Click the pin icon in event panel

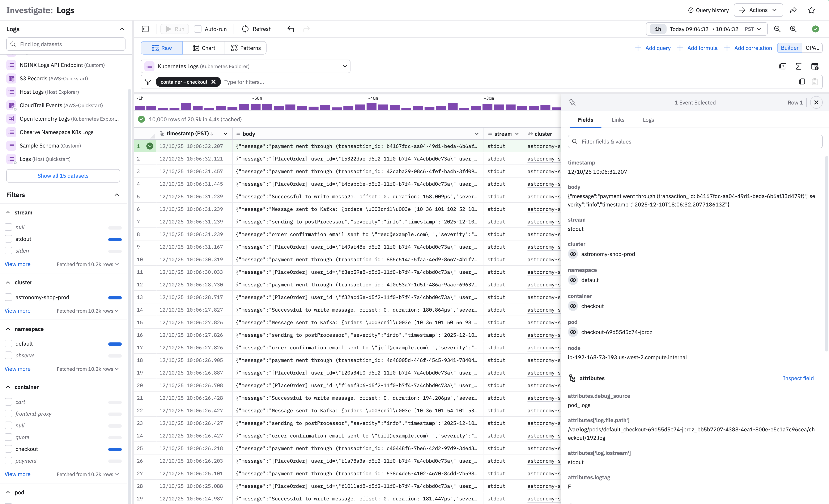click(572, 102)
